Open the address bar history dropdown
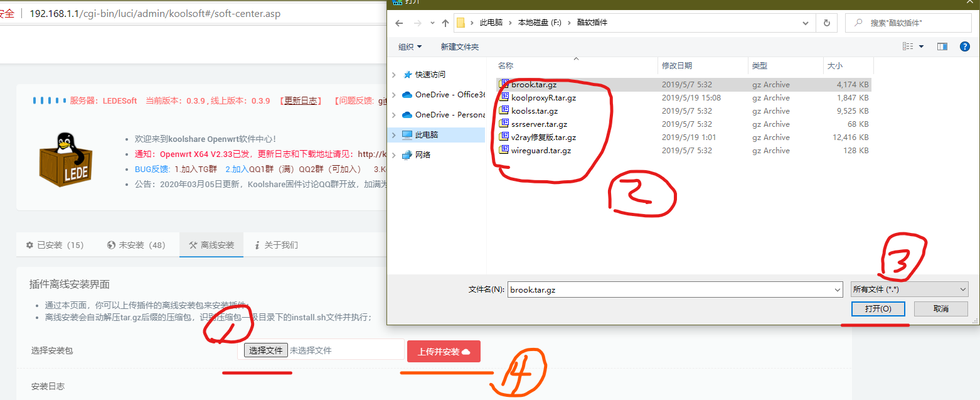This screenshot has width=980, height=400. pyautogui.click(x=806, y=23)
